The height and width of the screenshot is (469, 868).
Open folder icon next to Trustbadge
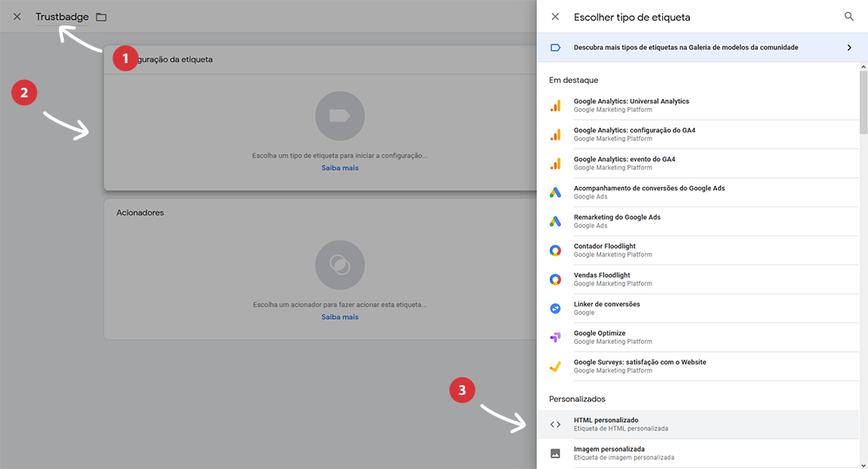point(101,18)
